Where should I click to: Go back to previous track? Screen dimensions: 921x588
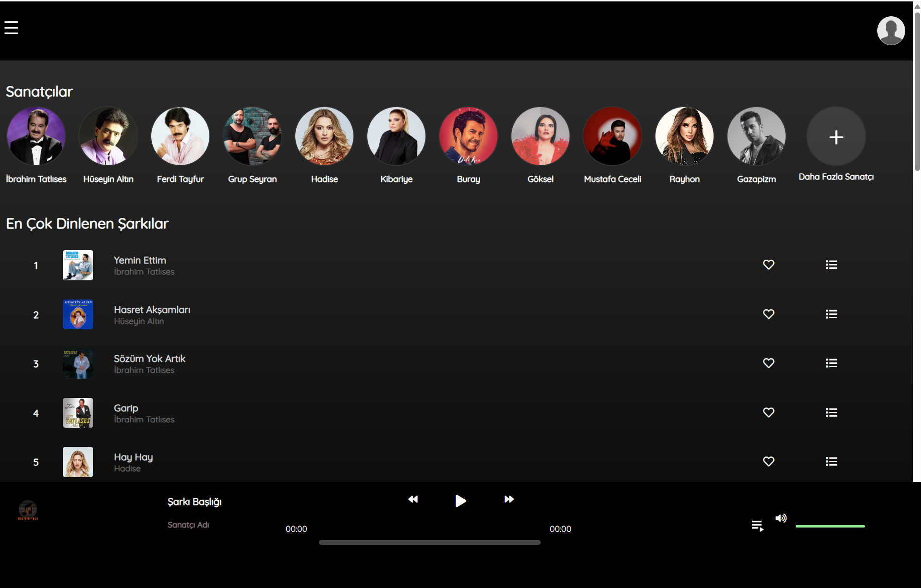tap(413, 499)
